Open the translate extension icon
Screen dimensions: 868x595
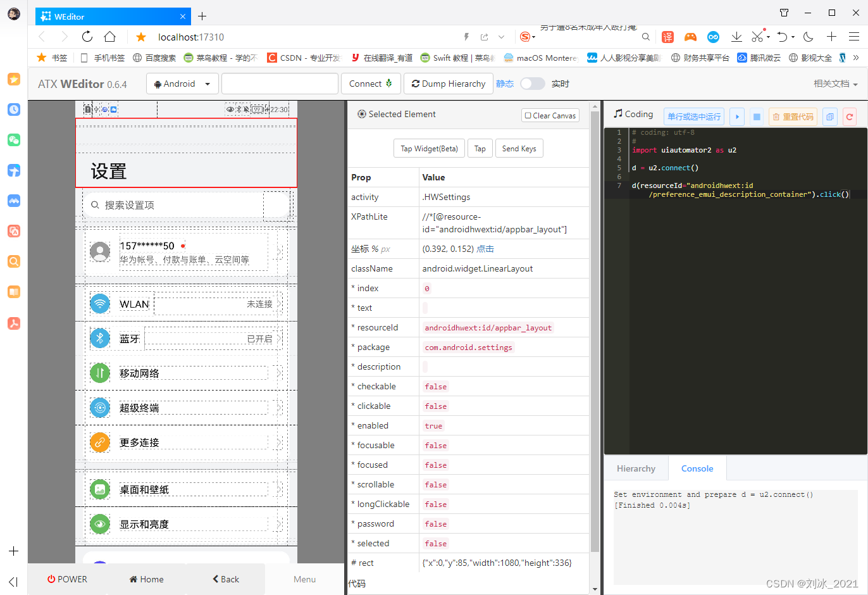coord(668,37)
